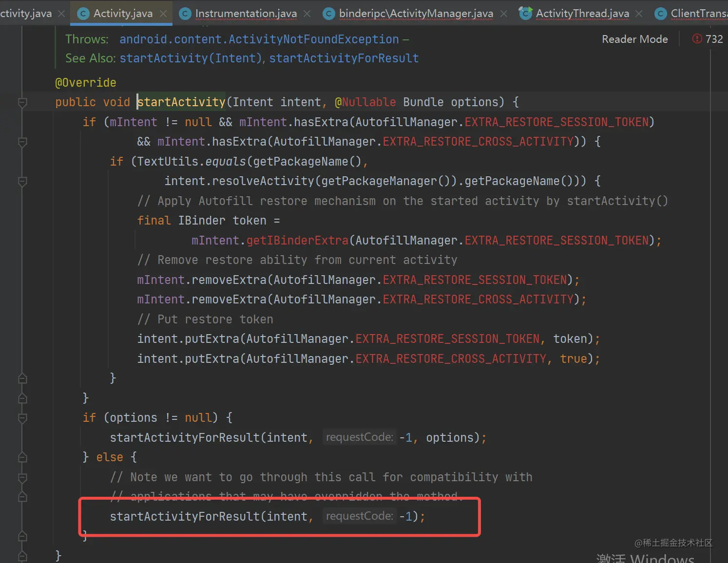Click the class icon on ActivityThread.java tab
The width and height of the screenshot is (728, 563).
click(525, 13)
